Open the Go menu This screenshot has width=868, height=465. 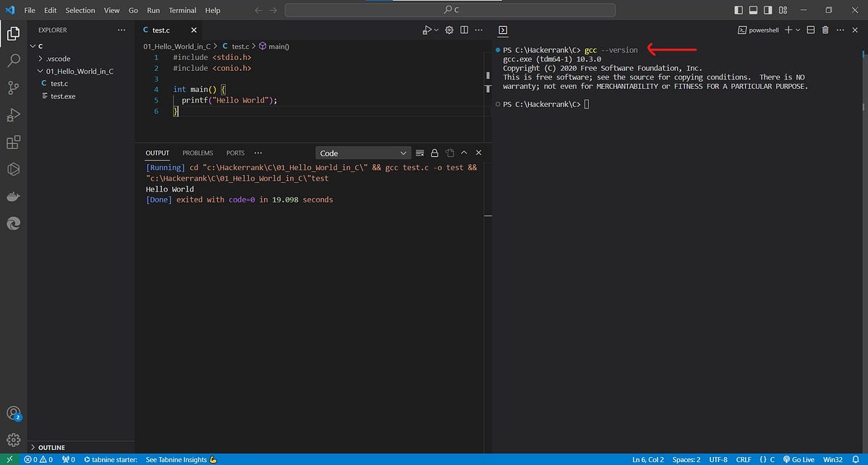click(x=133, y=10)
